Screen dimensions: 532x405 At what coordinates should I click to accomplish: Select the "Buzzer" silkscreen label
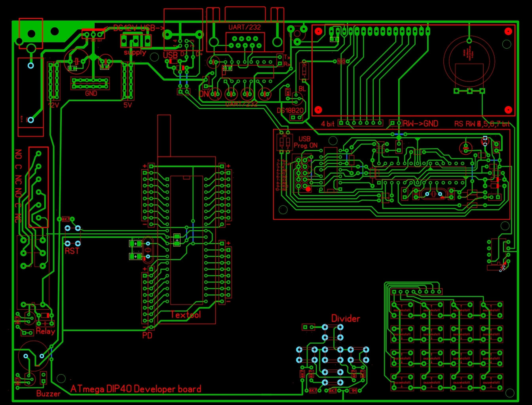tap(48, 394)
